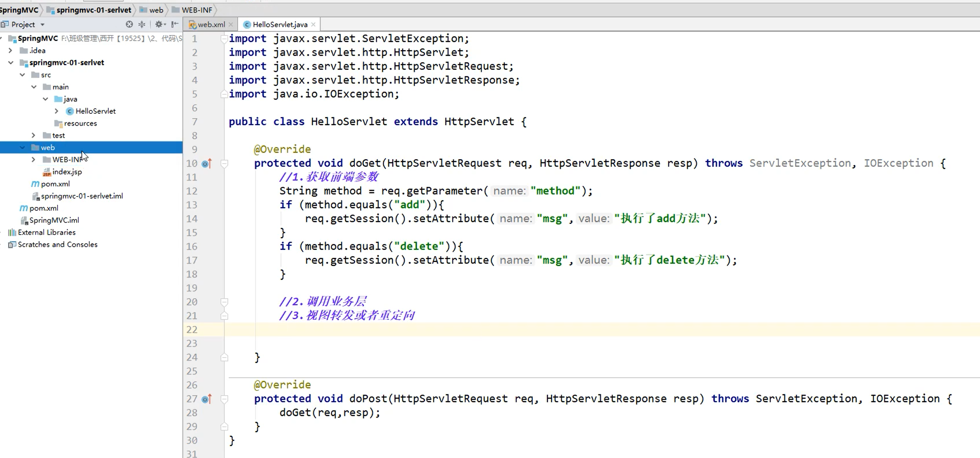Expand the HelloServlet class node
This screenshot has width=980, height=458.
tap(57, 111)
